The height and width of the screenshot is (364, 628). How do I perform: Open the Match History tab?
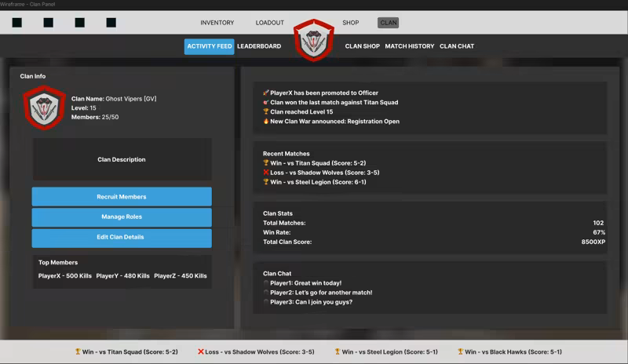[409, 46]
